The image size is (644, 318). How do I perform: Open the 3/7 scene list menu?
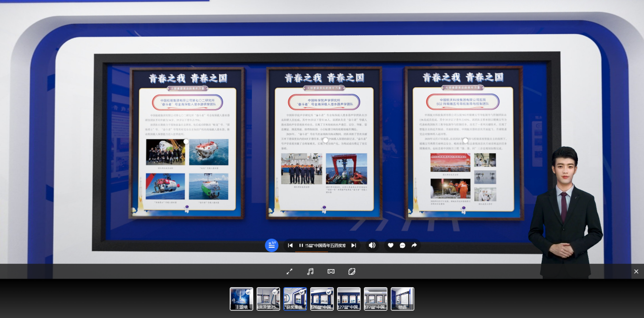pos(271,245)
